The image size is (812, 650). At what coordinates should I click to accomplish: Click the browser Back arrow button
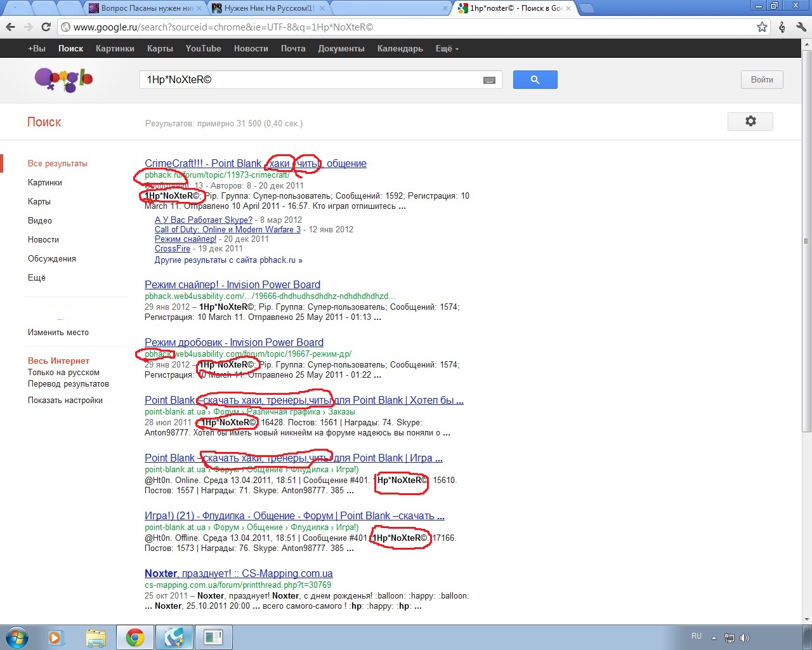(x=10, y=27)
